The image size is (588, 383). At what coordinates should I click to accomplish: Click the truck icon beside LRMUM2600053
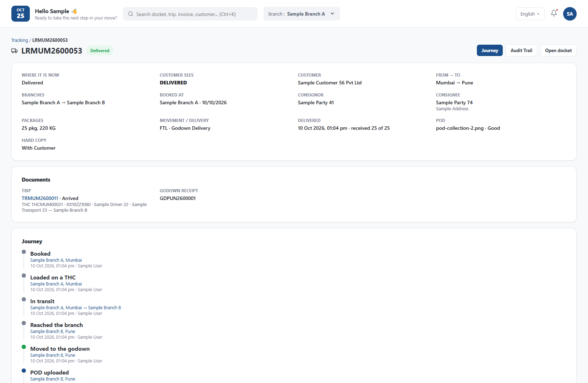pyautogui.click(x=15, y=51)
